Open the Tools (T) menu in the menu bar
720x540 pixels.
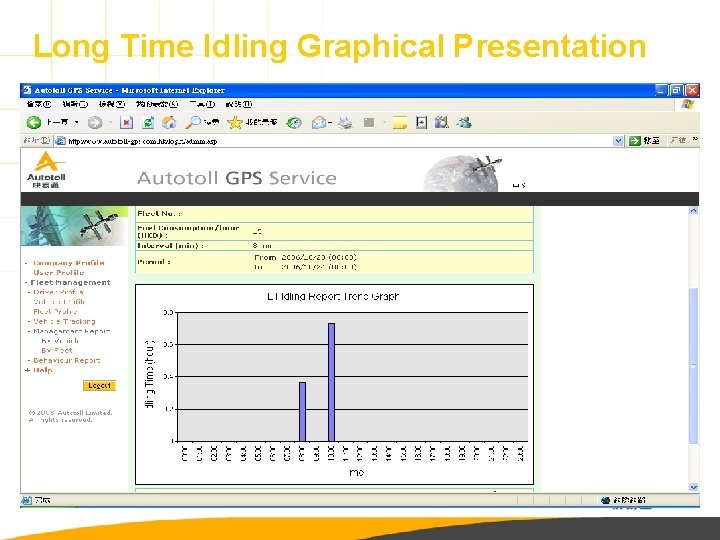pyautogui.click(x=202, y=104)
